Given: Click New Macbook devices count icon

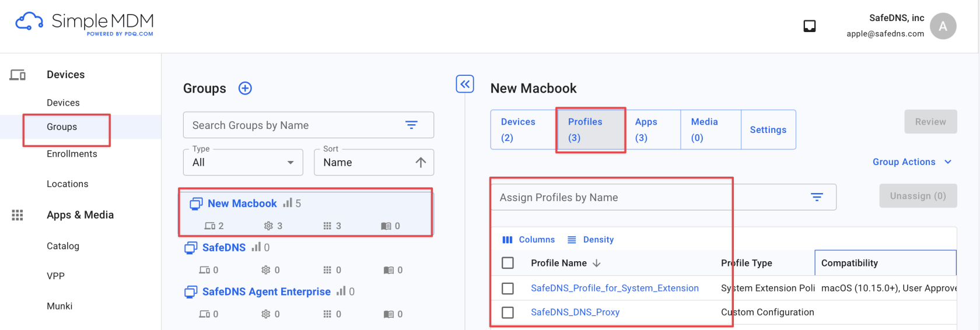Looking at the screenshot, I should pos(210,226).
